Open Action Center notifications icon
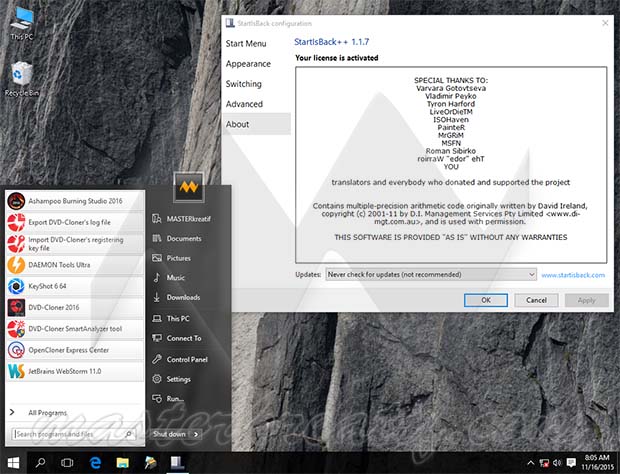620x474 pixels. tap(571, 463)
